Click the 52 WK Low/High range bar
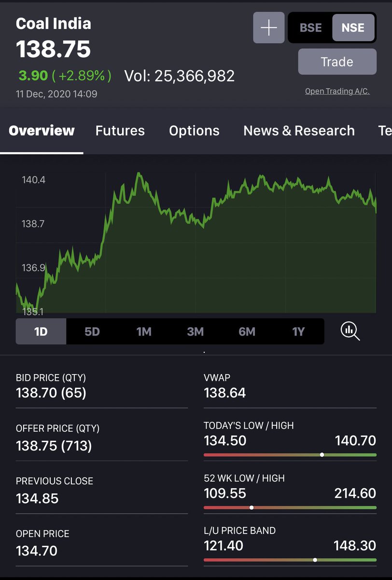Image resolution: width=392 pixels, height=580 pixels. point(290,507)
